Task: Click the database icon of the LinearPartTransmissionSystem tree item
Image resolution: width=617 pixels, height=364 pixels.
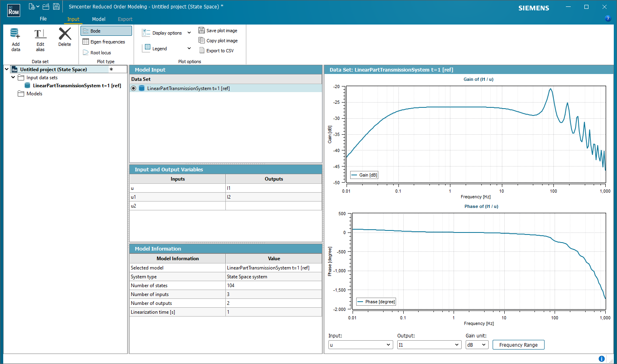Action: tap(27, 86)
